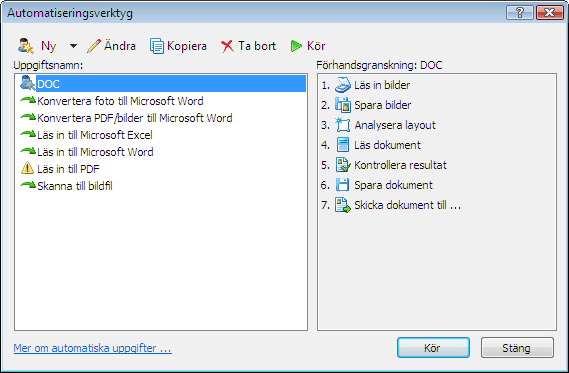Click step 1 Läs in bilder text
The image size is (569, 373).
click(x=382, y=85)
